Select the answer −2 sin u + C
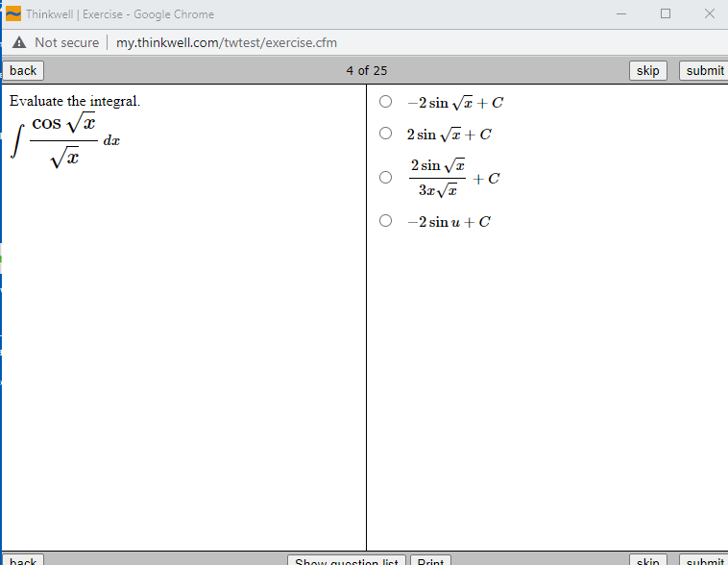 point(385,221)
